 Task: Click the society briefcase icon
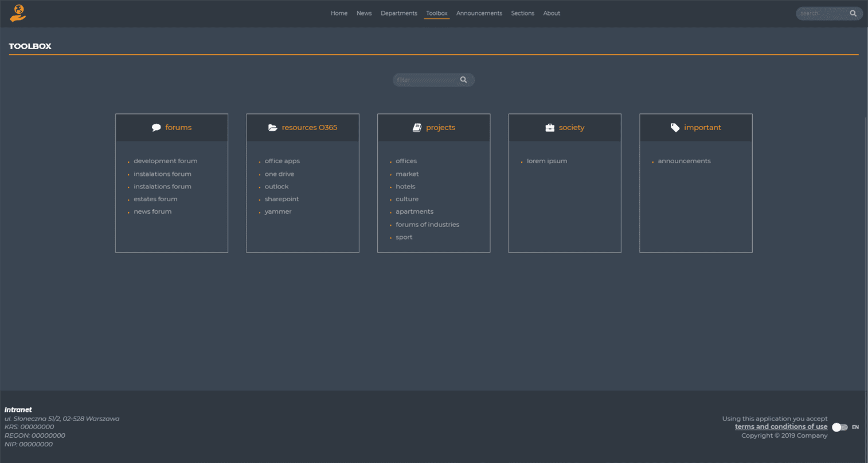(550, 128)
